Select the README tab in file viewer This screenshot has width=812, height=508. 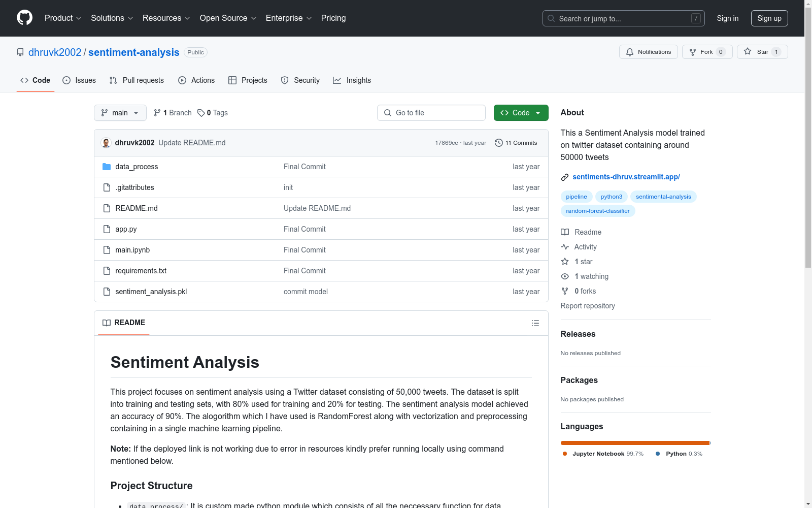click(124, 323)
